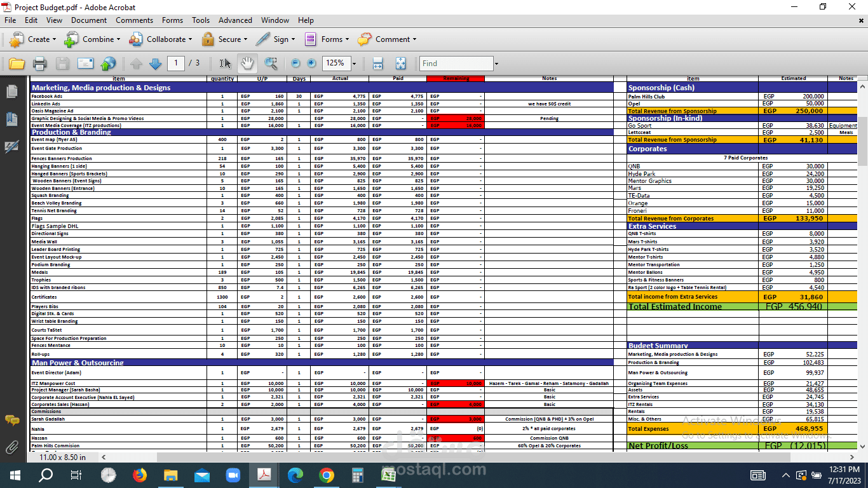This screenshot has height=488, width=868.
Task: Open the Comments menu
Action: (x=134, y=20)
